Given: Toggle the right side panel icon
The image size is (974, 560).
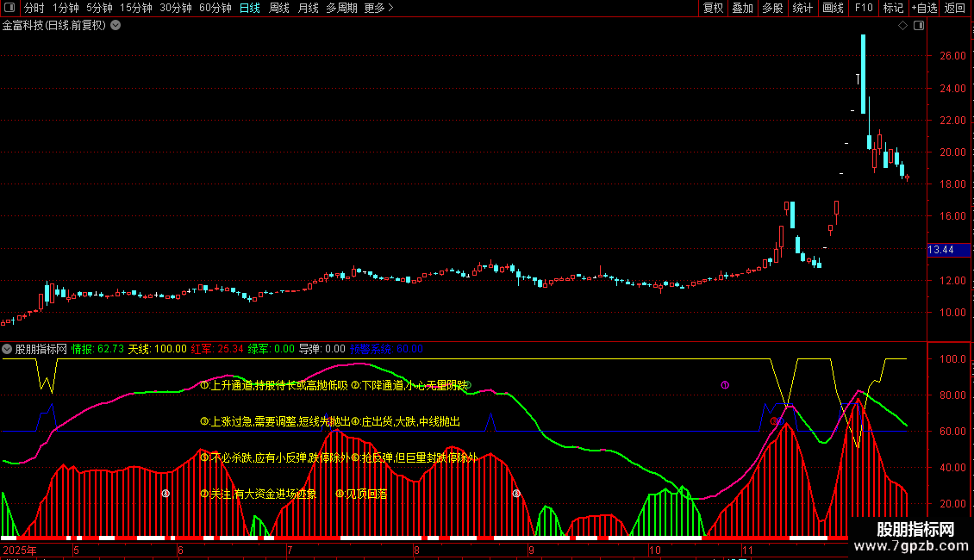Looking at the screenshot, I should [x=919, y=26].
